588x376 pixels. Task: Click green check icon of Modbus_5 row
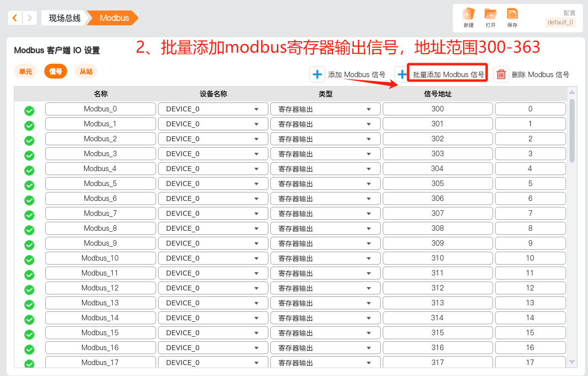(x=29, y=186)
